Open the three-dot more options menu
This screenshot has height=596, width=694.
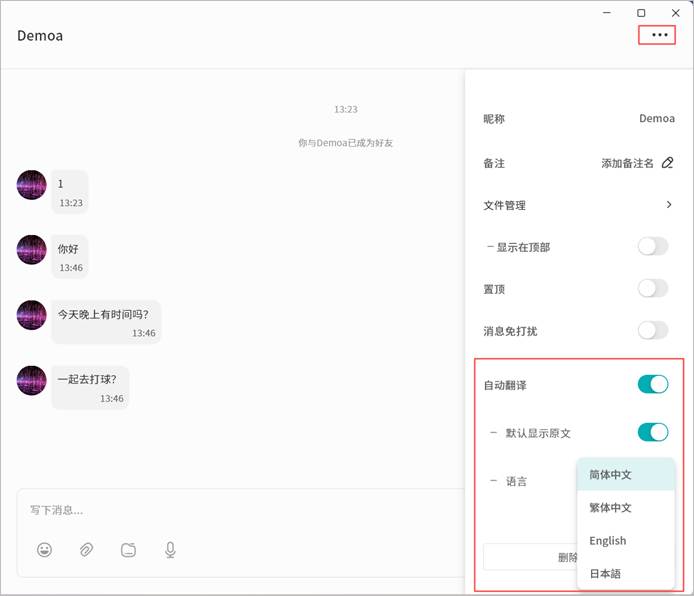(x=658, y=35)
